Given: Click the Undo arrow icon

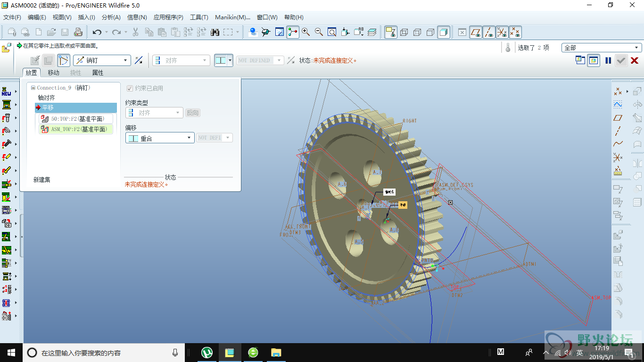Looking at the screenshot, I should click(97, 32).
